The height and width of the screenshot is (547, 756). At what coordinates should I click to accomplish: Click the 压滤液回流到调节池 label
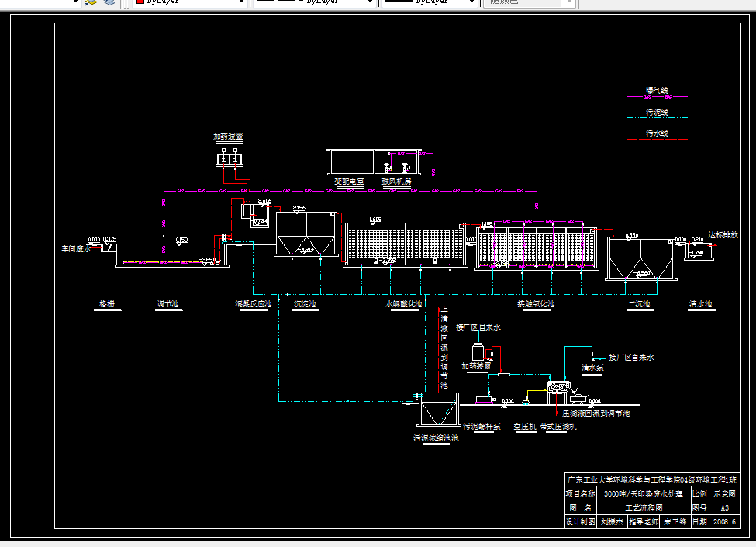(596, 414)
